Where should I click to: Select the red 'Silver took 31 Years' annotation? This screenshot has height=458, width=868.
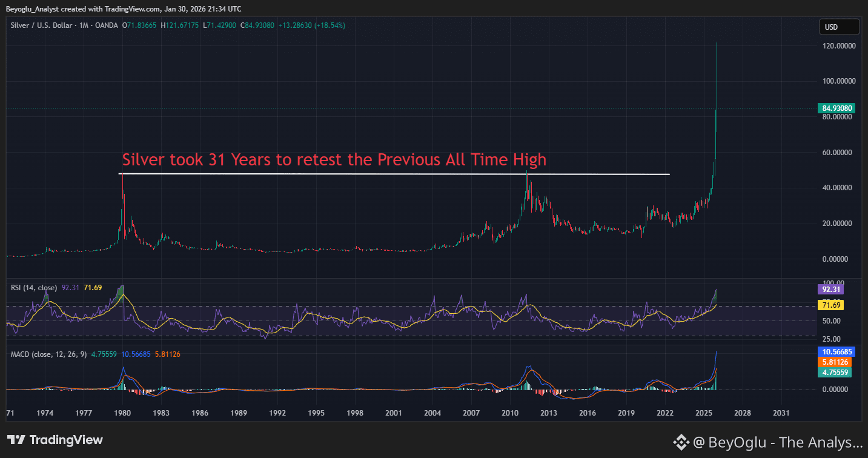334,160
